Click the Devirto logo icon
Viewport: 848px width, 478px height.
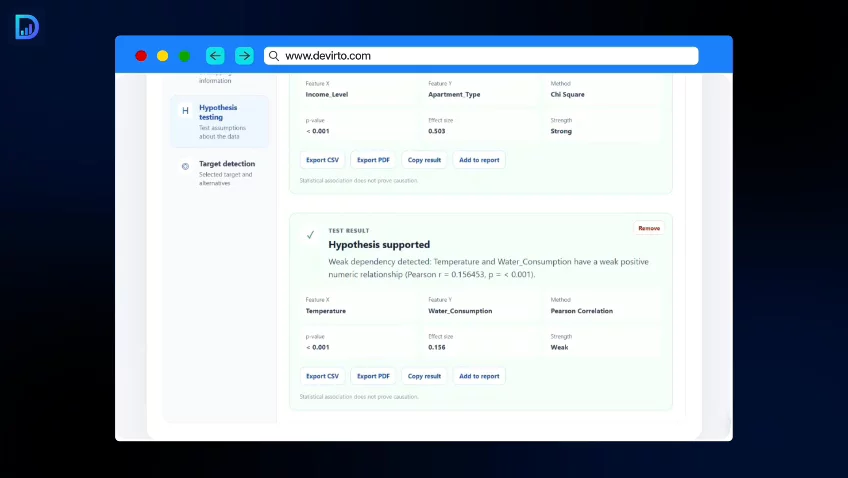pyautogui.click(x=27, y=26)
